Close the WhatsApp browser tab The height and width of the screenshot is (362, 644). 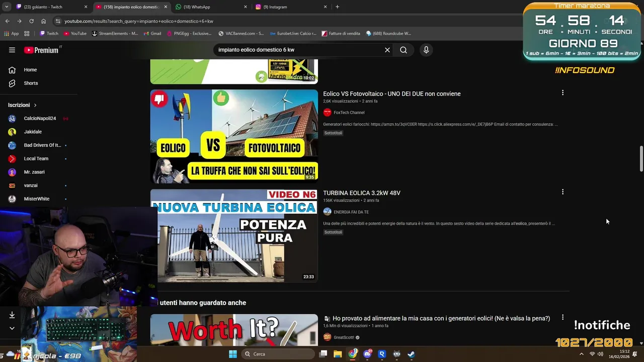point(246,7)
